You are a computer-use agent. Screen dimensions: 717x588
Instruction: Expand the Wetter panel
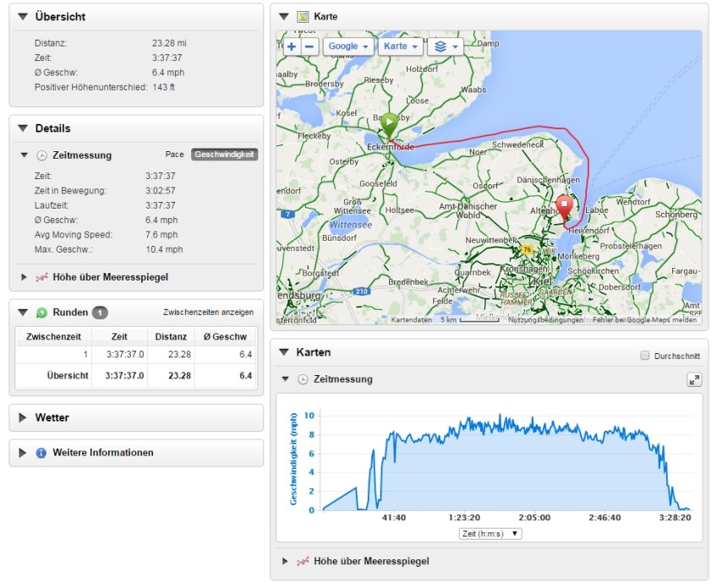point(23,417)
